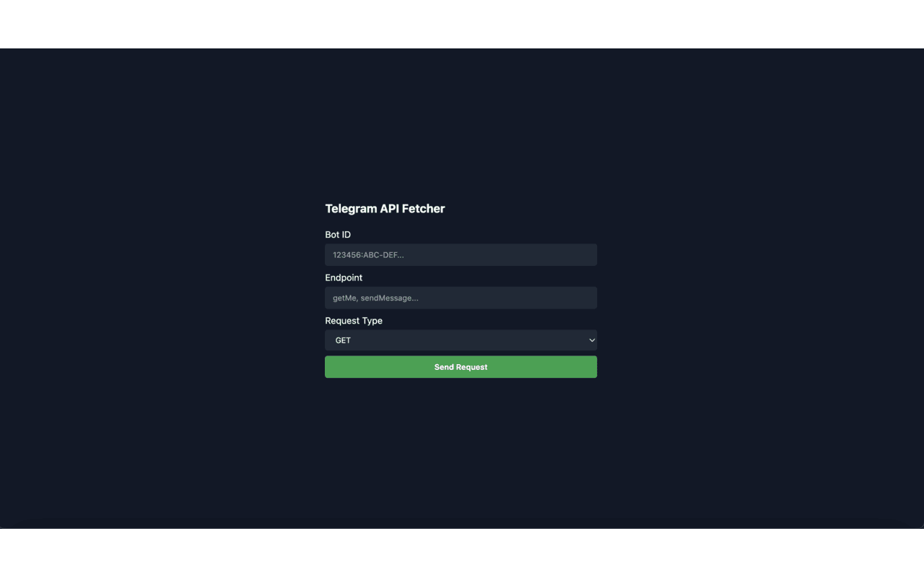This screenshot has height=578, width=924.
Task: Click the Request Type label
Action: tap(354, 321)
